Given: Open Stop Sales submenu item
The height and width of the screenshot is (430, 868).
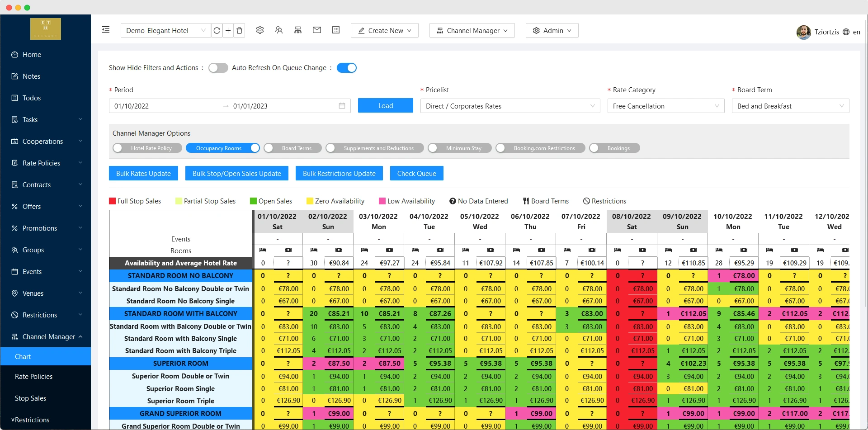Looking at the screenshot, I should pos(46,398).
